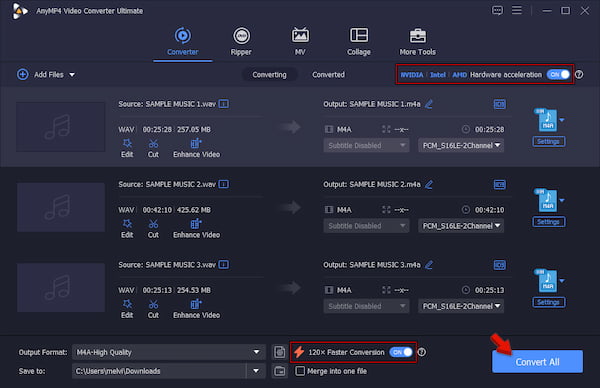Open metadata ID3 icon for SAMPLE MUSIC 2.m4a

point(499,184)
